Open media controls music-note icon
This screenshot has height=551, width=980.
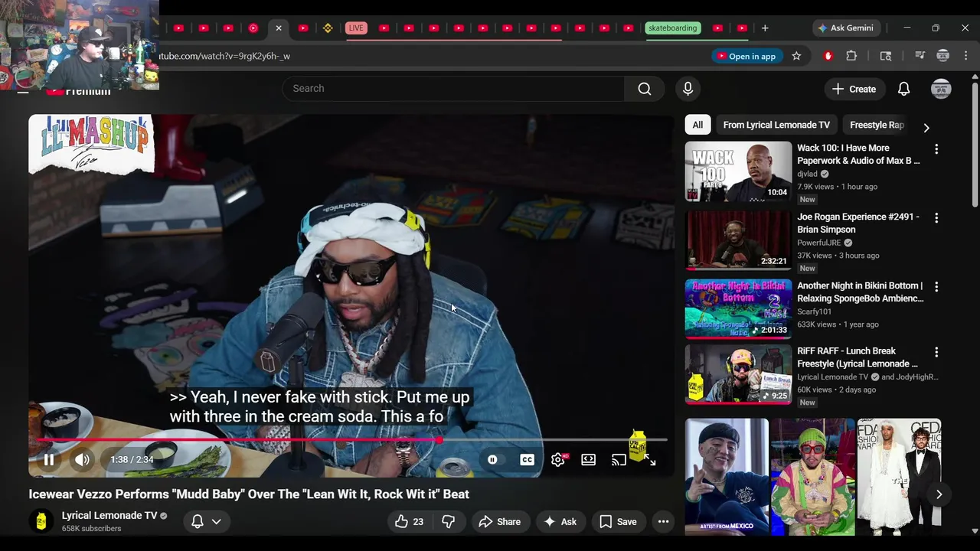pyautogui.click(x=920, y=56)
